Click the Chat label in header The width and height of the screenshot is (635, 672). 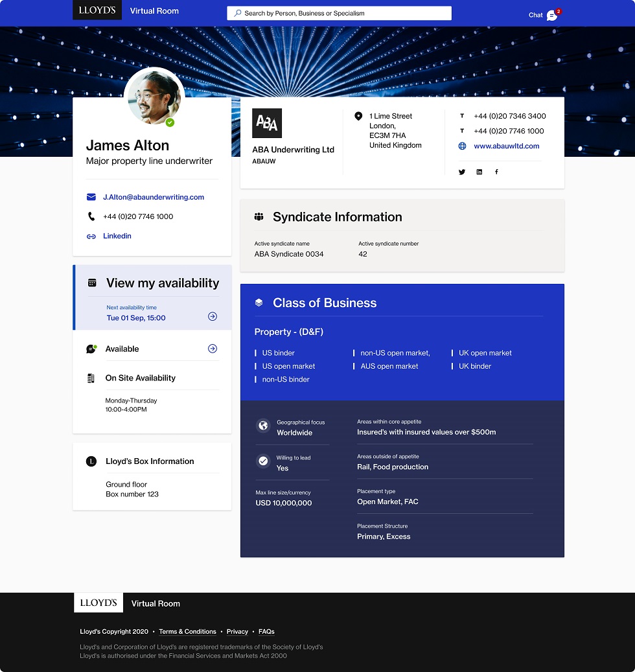pos(536,15)
